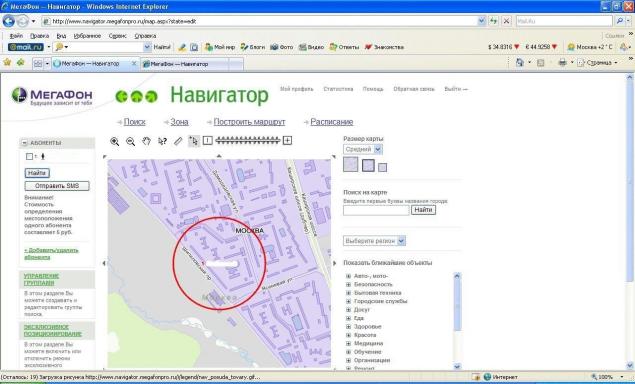
Task: Choose the ruler measure tool
Action: (x=178, y=141)
